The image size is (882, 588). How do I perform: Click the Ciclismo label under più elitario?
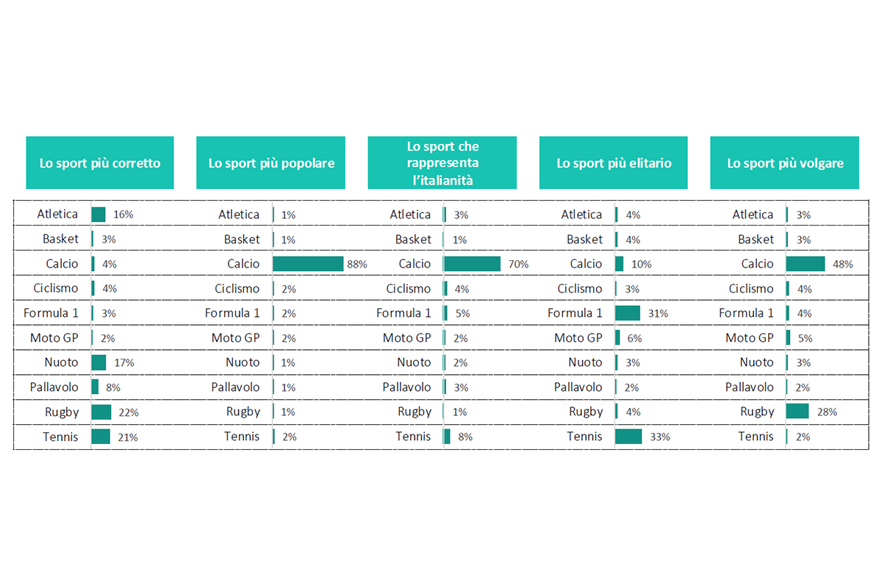(579, 289)
